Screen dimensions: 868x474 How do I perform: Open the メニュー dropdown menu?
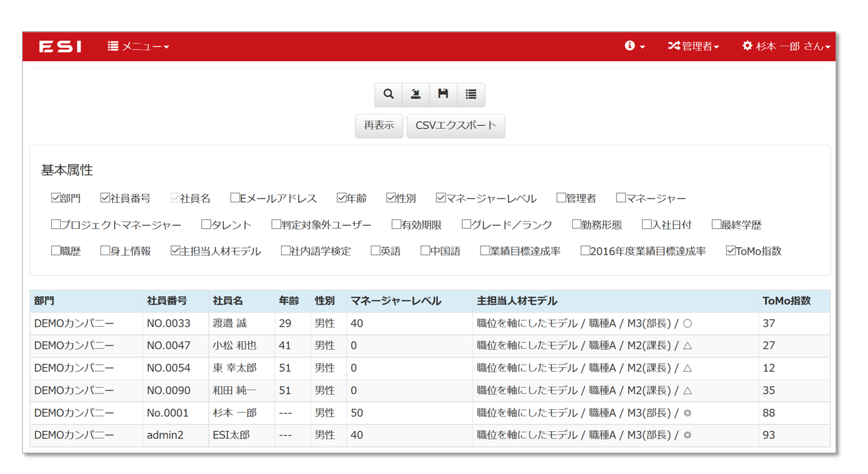tap(138, 46)
